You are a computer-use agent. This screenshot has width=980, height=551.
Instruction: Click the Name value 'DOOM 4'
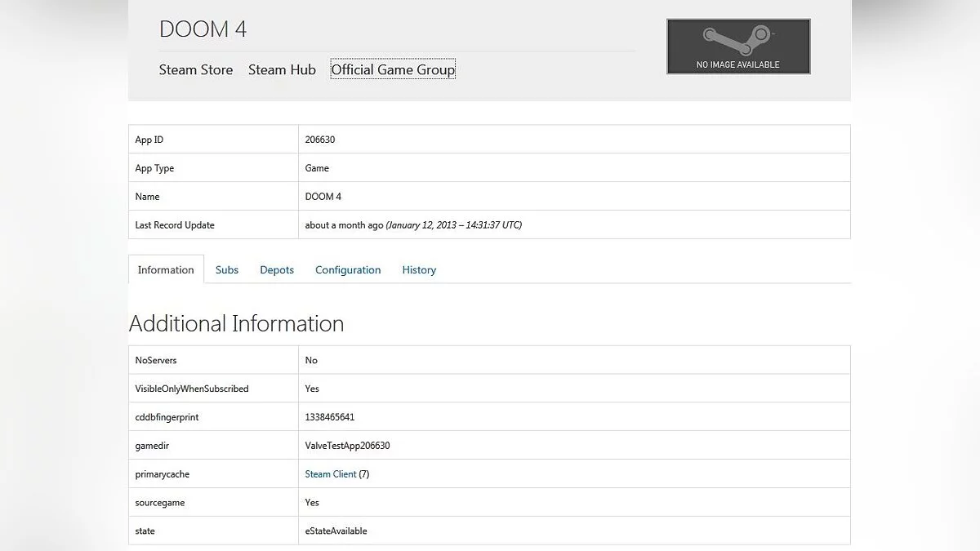click(x=323, y=197)
